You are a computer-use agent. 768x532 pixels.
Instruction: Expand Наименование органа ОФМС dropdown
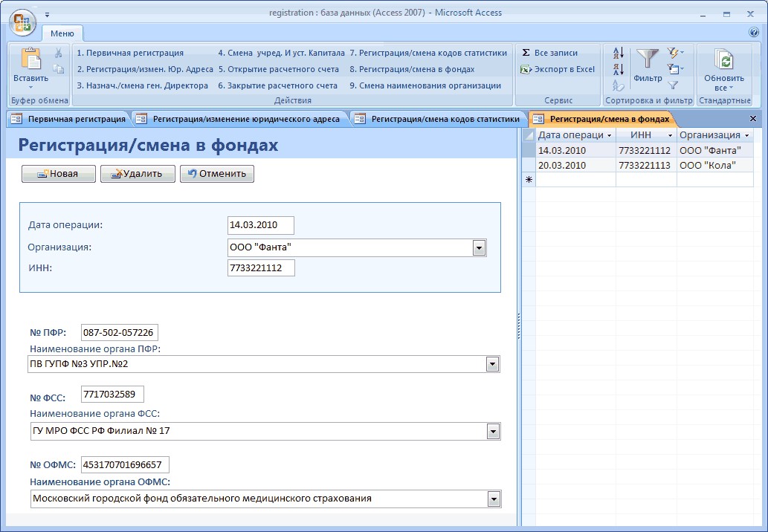(x=493, y=499)
